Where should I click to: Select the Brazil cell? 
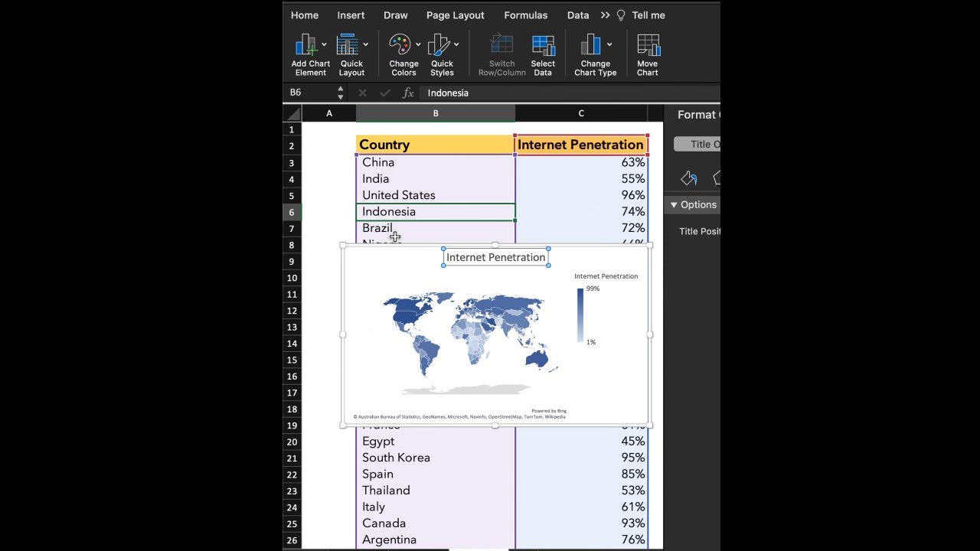pyautogui.click(x=436, y=228)
